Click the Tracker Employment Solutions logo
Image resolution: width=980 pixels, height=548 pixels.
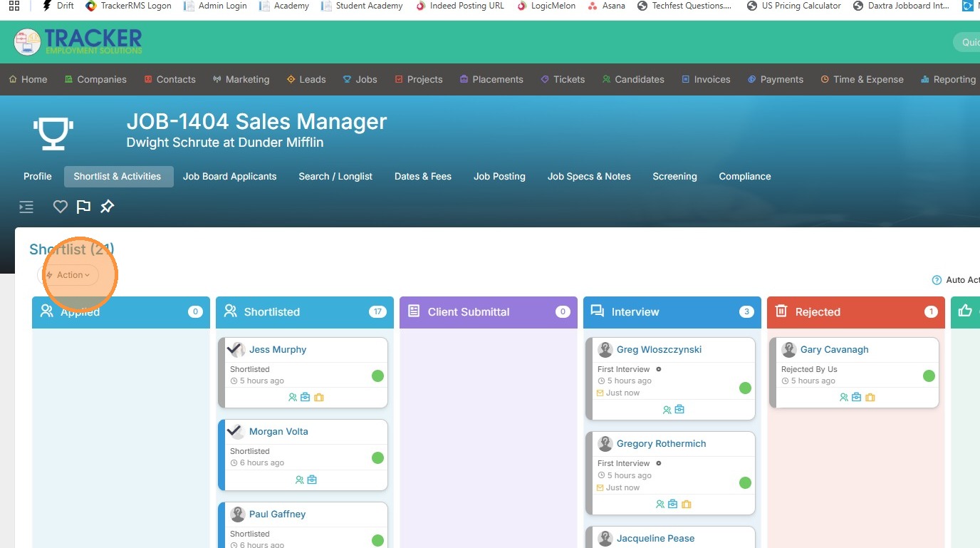coord(78,42)
